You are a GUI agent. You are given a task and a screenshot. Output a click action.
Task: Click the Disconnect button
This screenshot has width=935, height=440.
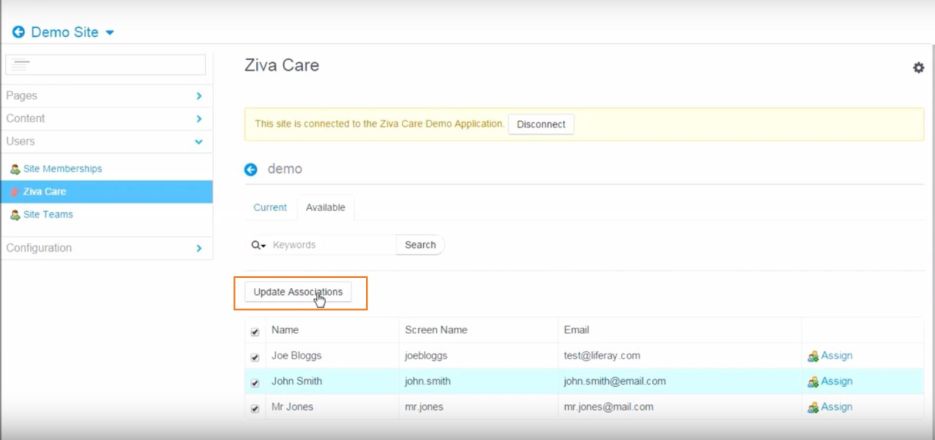point(541,124)
